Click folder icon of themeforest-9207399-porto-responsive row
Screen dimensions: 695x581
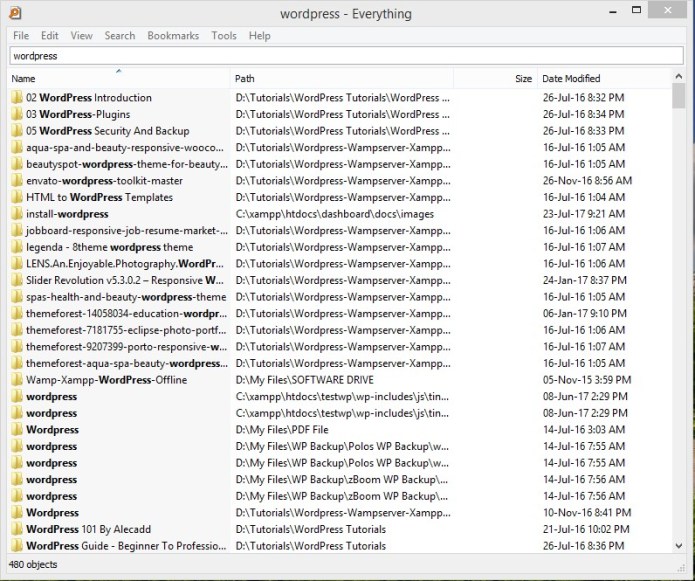[x=17, y=347]
